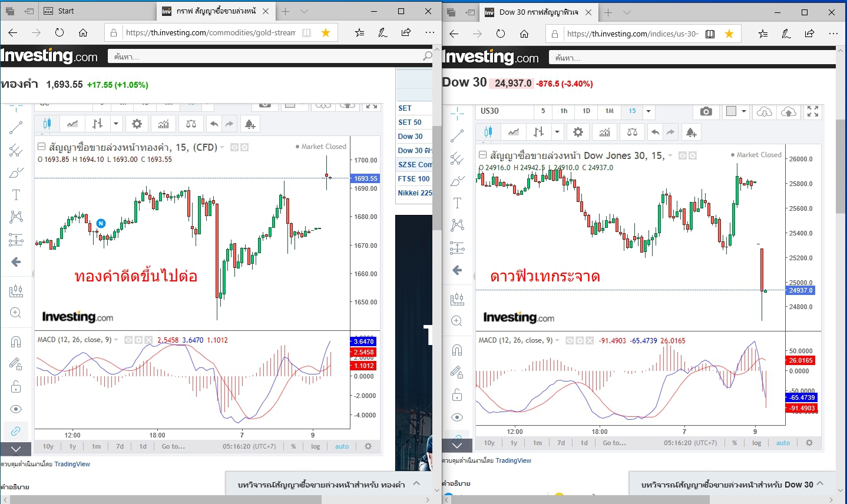Collapse the legend of the gold chart
Image resolution: width=847 pixels, height=504 pixels.
[42, 147]
